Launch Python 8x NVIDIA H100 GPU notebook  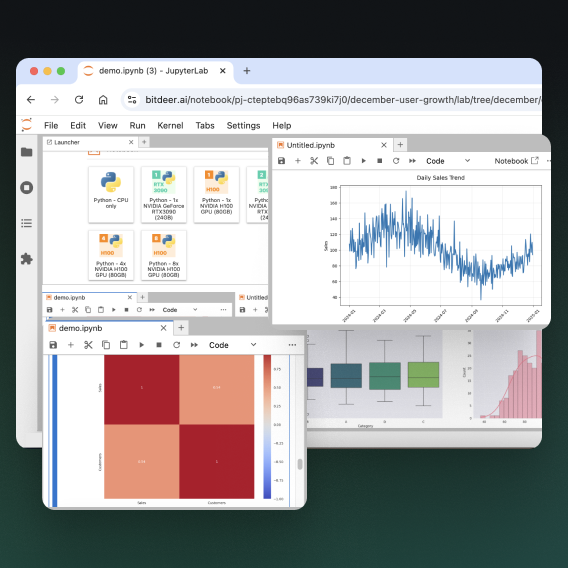(x=164, y=255)
